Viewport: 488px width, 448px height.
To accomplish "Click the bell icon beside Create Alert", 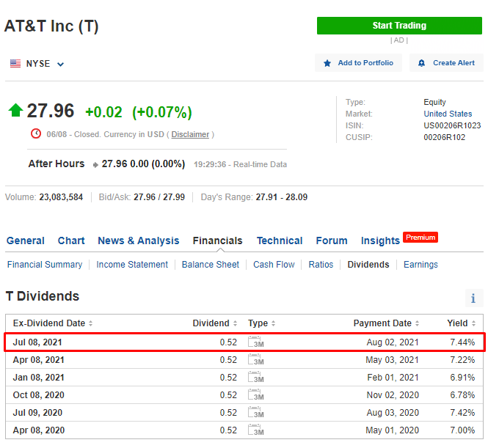I will tap(421, 63).
